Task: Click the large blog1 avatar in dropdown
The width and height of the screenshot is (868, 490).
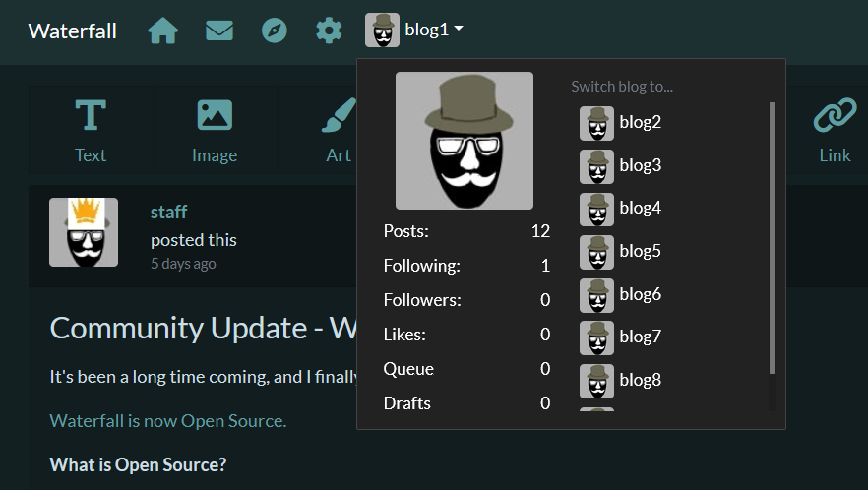Action: 465,141
